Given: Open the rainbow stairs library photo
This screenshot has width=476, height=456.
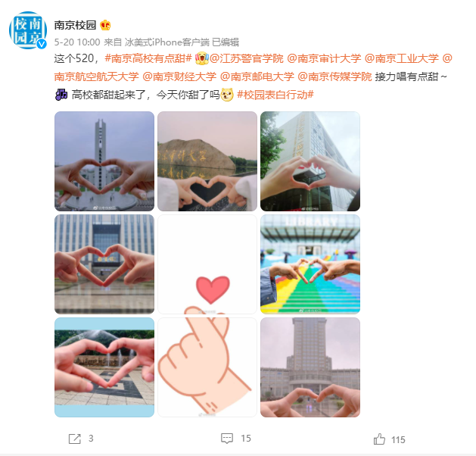Looking at the screenshot, I should pyautogui.click(x=310, y=264).
